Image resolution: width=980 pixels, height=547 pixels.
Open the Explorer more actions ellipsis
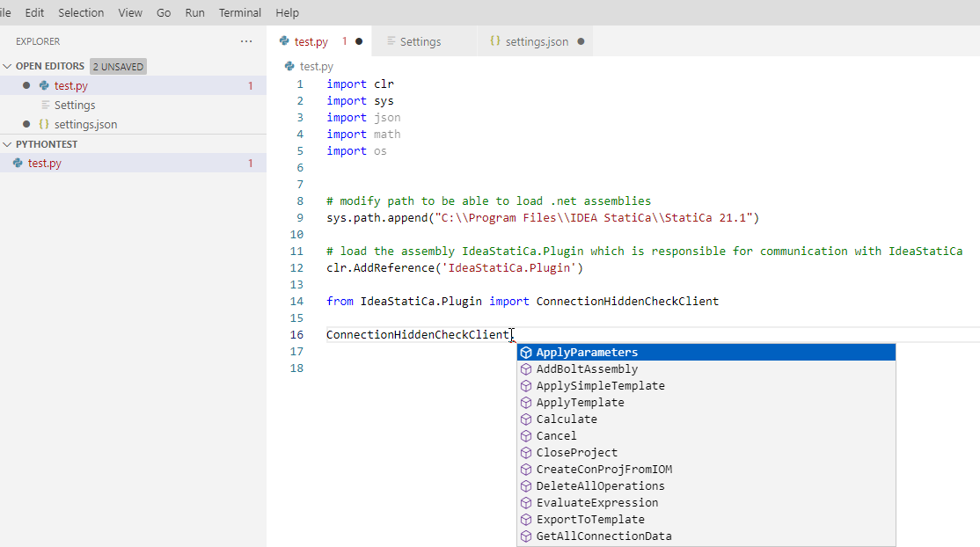tap(246, 41)
